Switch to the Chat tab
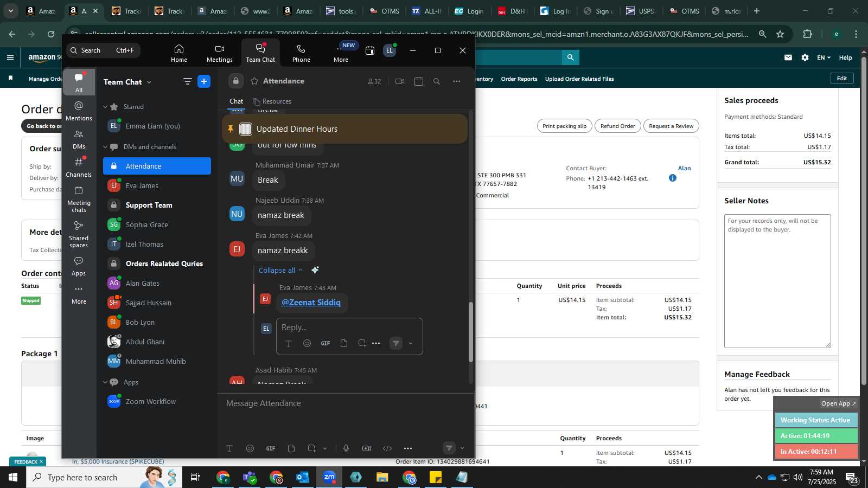 pos(236,101)
